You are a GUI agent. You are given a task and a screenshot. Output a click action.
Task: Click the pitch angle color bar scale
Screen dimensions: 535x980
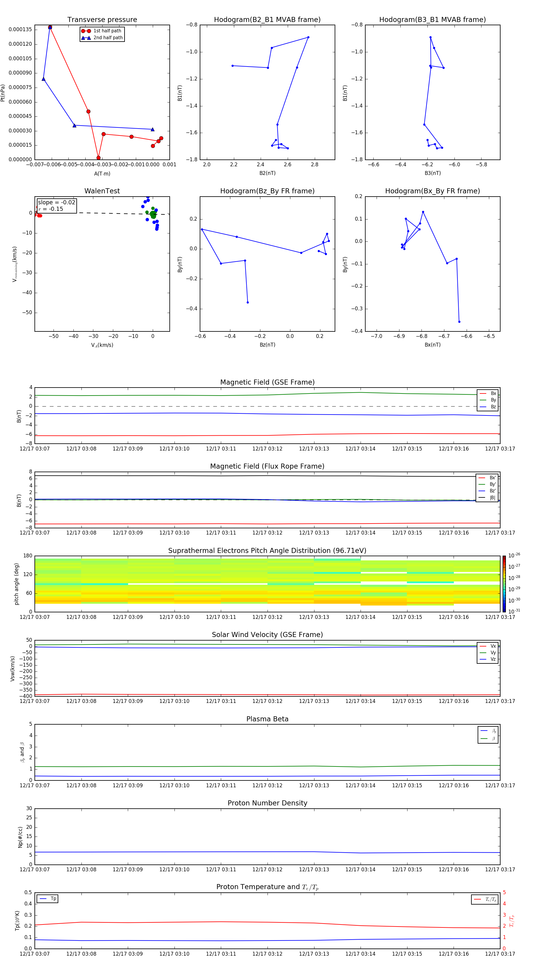click(504, 584)
